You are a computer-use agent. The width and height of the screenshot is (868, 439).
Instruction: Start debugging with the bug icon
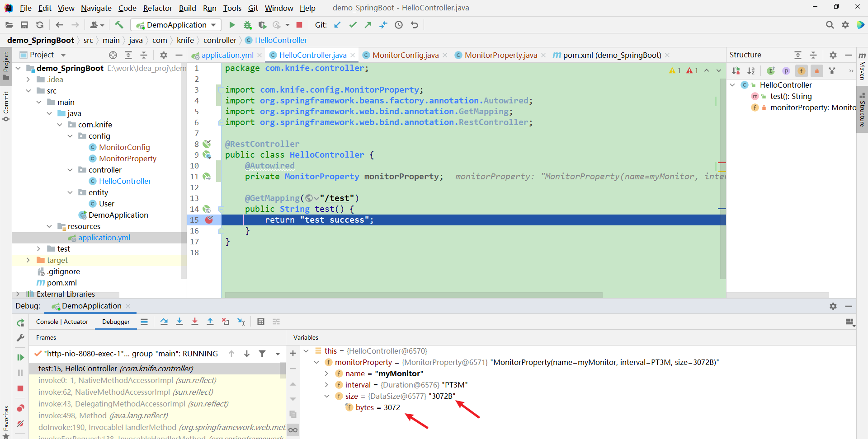[x=247, y=25]
